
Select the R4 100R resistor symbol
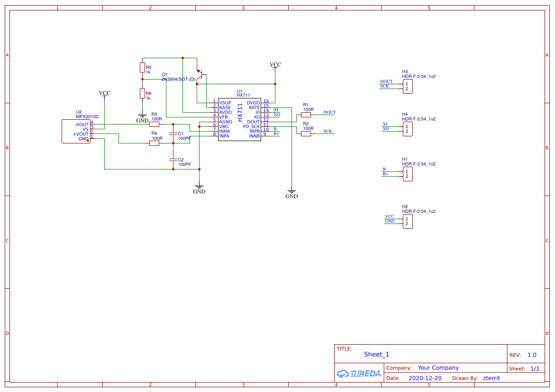pyautogui.click(x=155, y=143)
